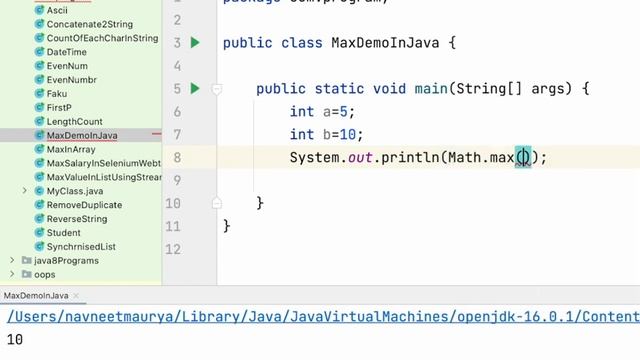Select MyClass.java in the tree
Viewport: 640px width, 360px height.
tap(75, 191)
